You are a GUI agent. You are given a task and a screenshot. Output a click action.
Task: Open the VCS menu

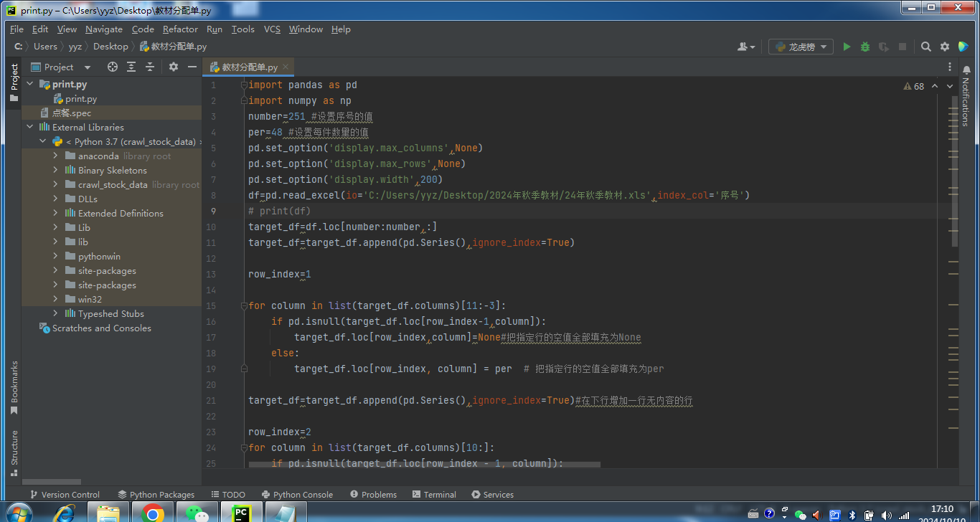(272, 29)
